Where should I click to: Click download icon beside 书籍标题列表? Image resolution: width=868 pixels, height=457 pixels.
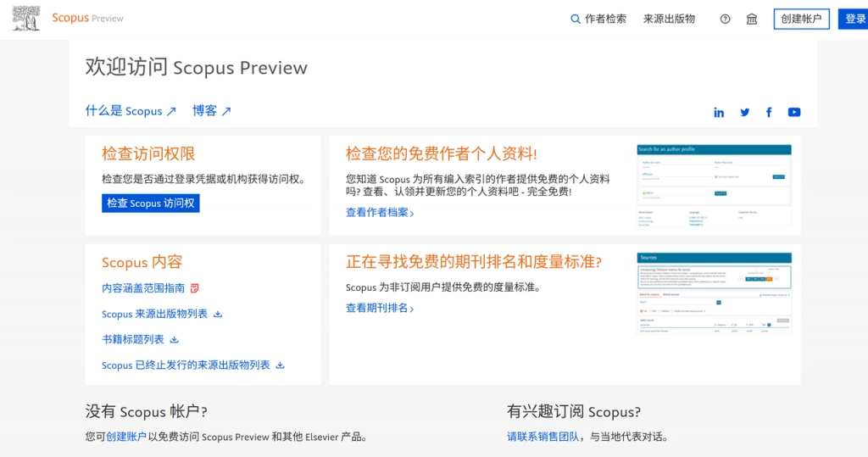[175, 339]
